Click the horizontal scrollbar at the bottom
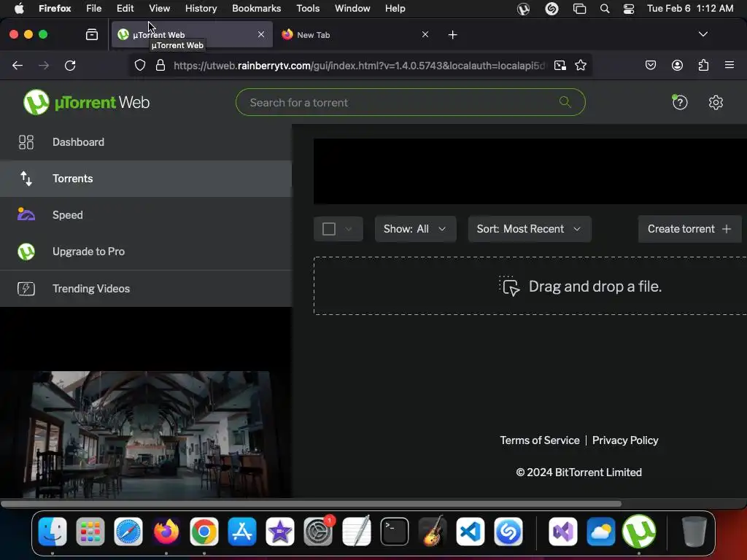The width and height of the screenshot is (747, 560). (x=311, y=504)
